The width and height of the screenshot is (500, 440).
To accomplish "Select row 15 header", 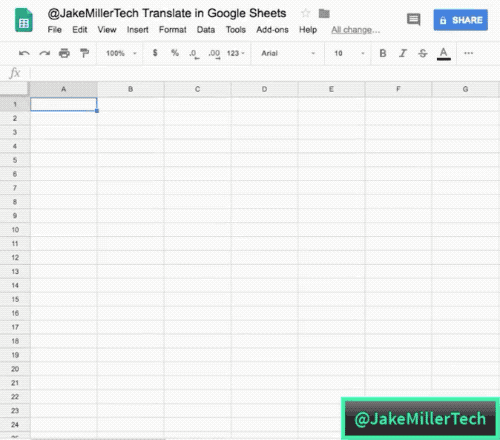I will click(x=15, y=299).
